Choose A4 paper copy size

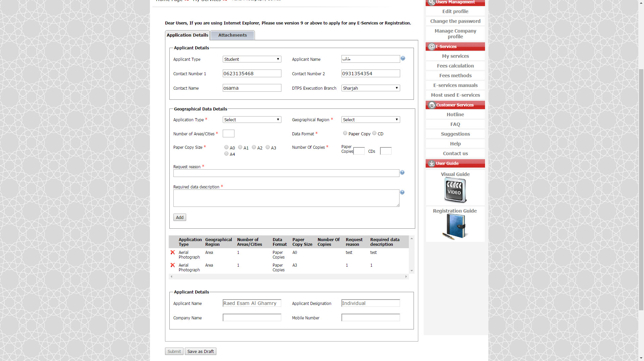[226, 154]
